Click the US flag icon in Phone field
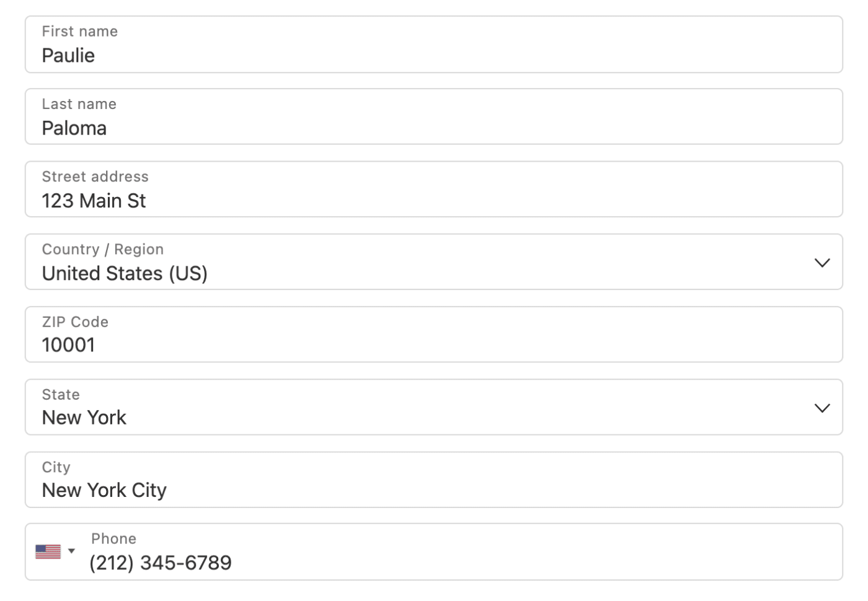The width and height of the screenshot is (868, 601). coord(48,551)
